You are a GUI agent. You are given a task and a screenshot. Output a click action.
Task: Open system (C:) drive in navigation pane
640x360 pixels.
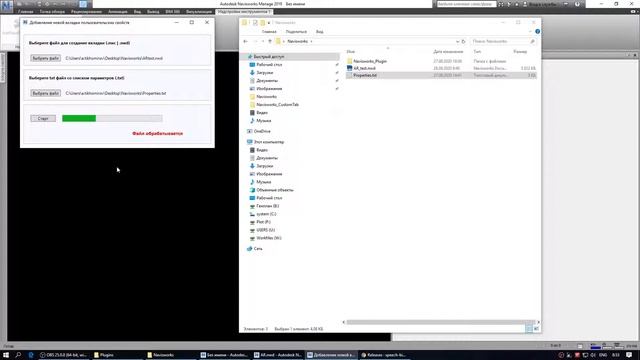pyautogui.click(x=266, y=214)
